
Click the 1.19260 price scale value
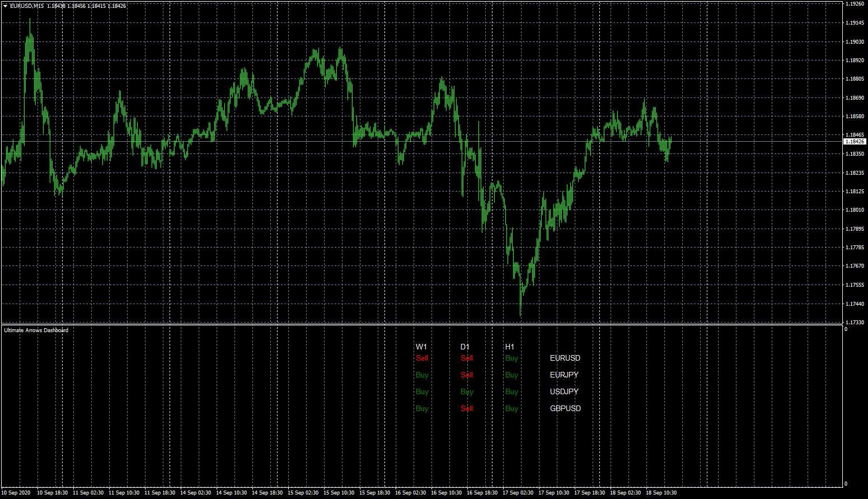click(855, 4)
